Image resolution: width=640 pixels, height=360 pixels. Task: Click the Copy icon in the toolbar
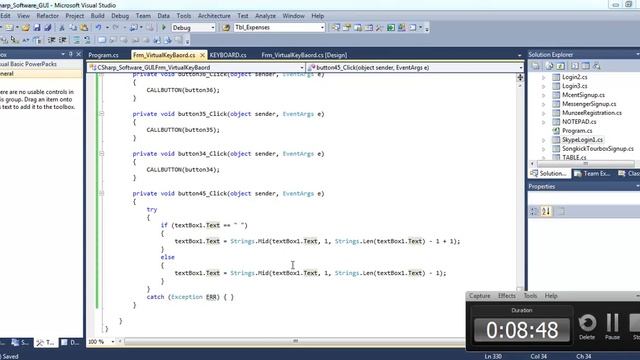pos(73,28)
